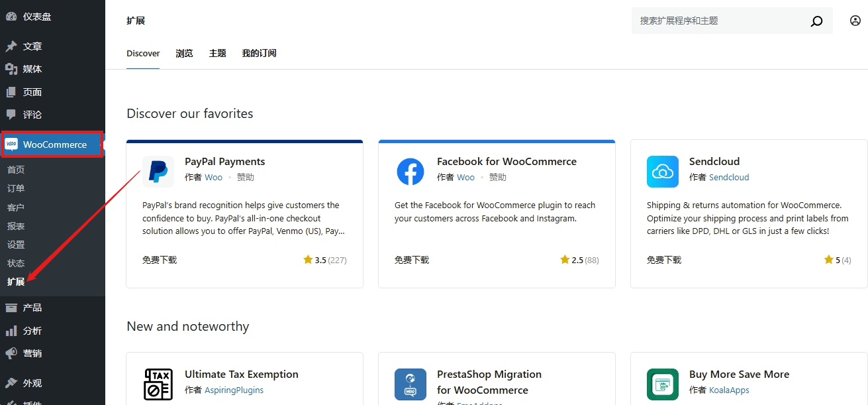868x405 pixels.
Task: Open the Ultimate Tax Exemption title
Action: coord(242,374)
